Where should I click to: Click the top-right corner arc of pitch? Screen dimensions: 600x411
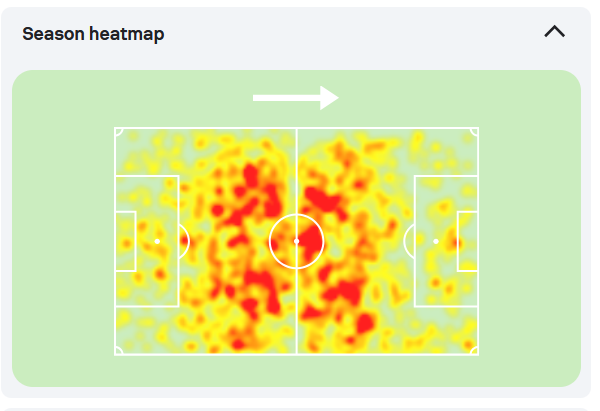click(474, 132)
